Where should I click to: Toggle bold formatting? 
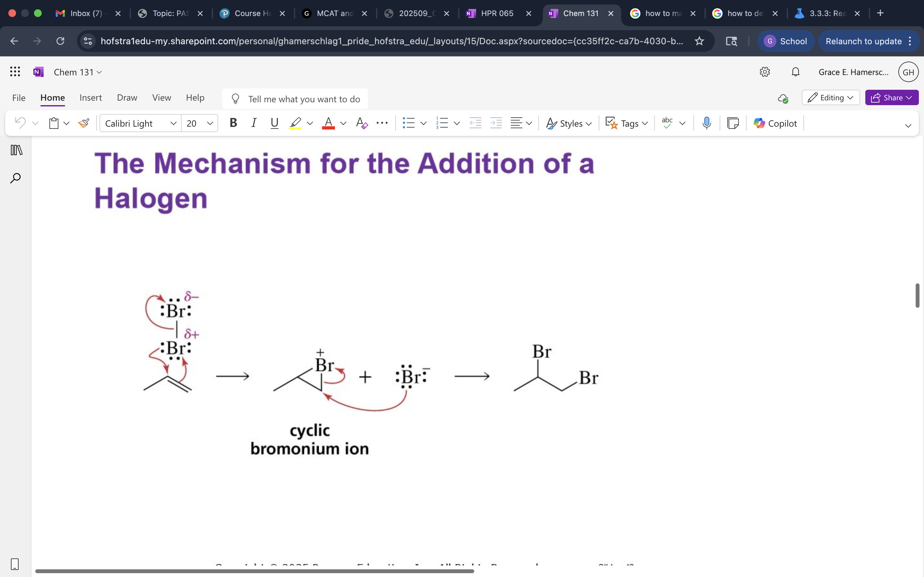[x=233, y=123]
